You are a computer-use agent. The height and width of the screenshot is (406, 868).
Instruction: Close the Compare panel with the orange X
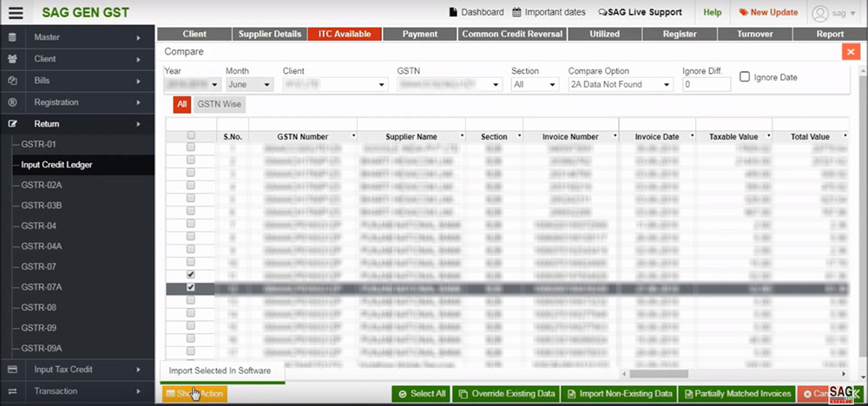[x=850, y=52]
